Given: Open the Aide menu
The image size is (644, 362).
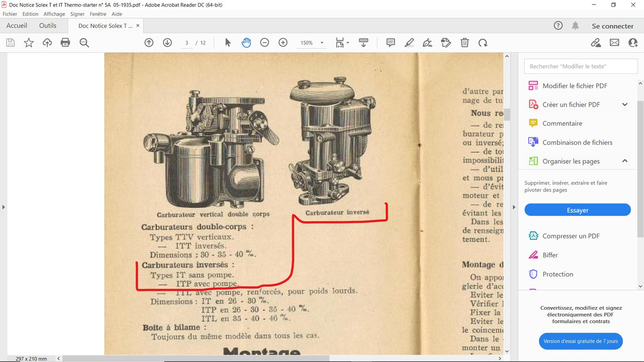Looking at the screenshot, I should [117, 14].
